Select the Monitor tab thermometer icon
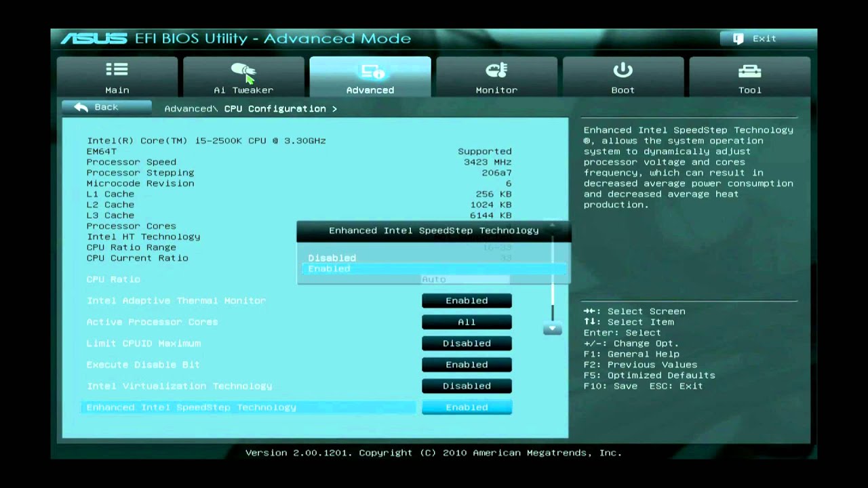Viewport: 868px width, 488px height. [x=496, y=70]
